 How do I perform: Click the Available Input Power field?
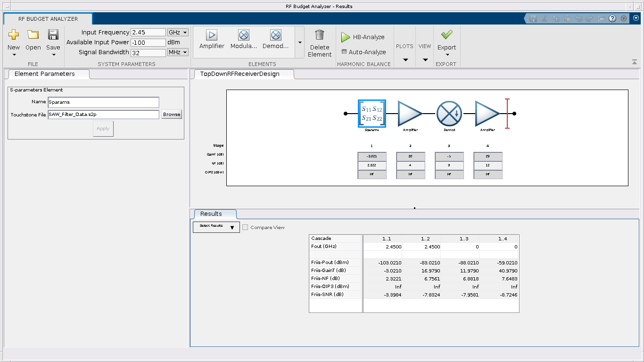[148, 42]
